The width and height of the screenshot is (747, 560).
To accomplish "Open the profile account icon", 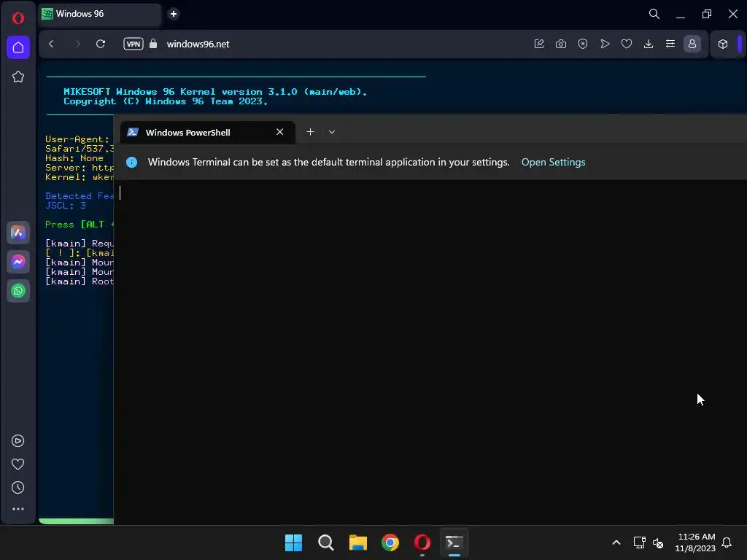I will coord(692,44).
